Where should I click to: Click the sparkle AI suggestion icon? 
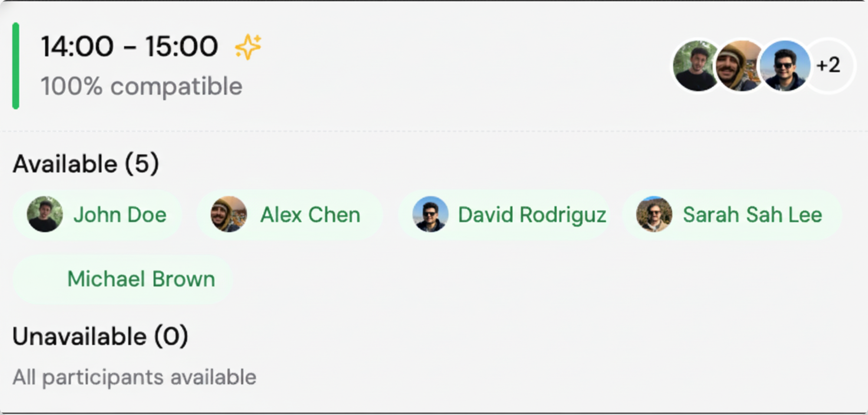pos(248,46)
